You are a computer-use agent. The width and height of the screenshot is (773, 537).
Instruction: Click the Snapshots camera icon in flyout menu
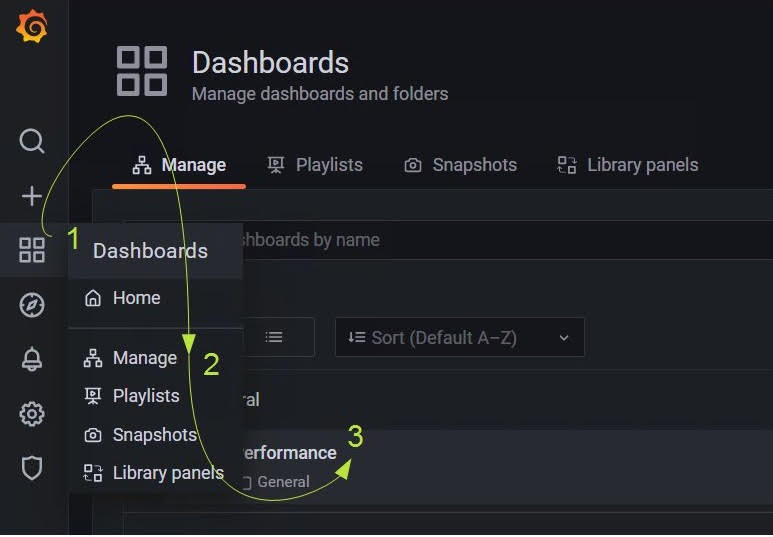click(x=93, y=435)
